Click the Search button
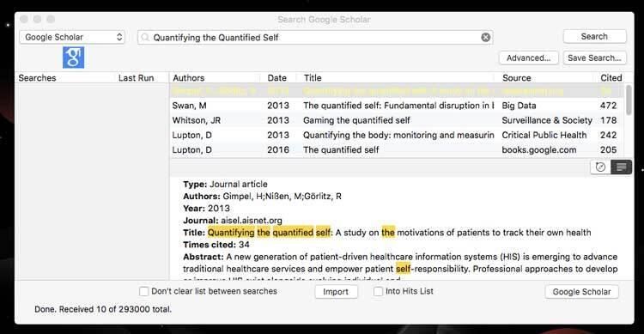 (x=594, y=37)
